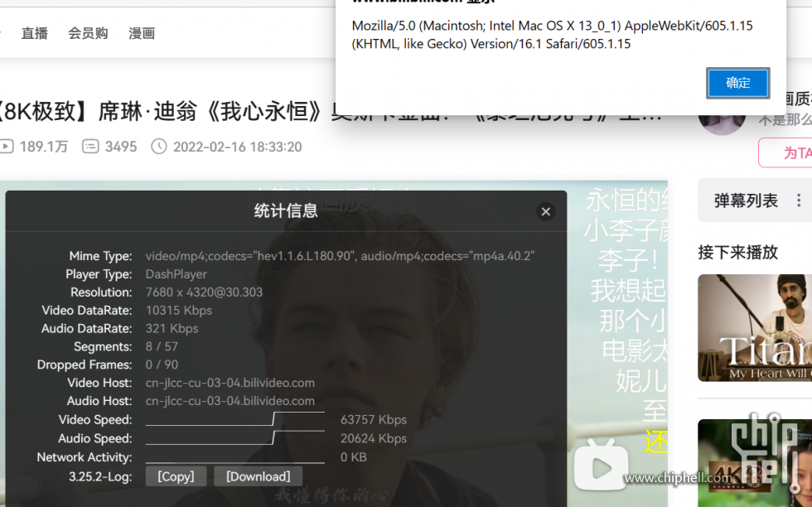This screenshot has width=812, height=507.
Task: Open the 弹幕列表 options menu dots
Action: [x=799, y=200]
